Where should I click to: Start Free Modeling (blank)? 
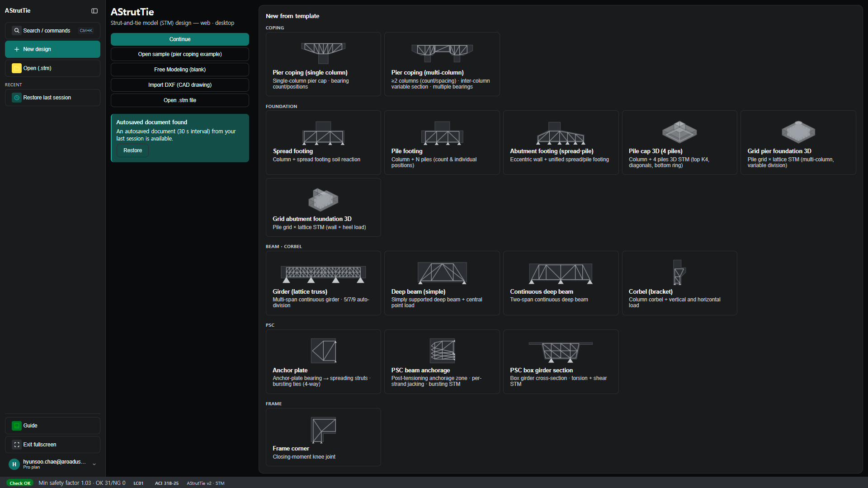tap(180, 70)
